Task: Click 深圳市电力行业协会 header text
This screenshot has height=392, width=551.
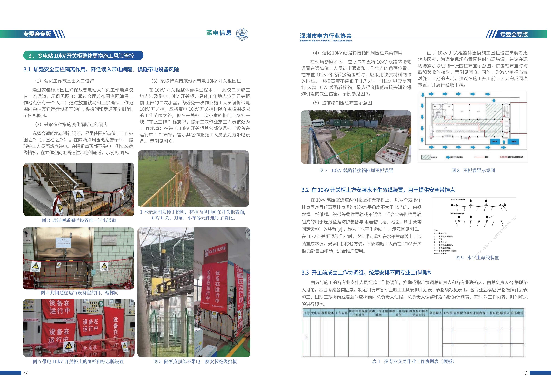Action: (326, 36)
